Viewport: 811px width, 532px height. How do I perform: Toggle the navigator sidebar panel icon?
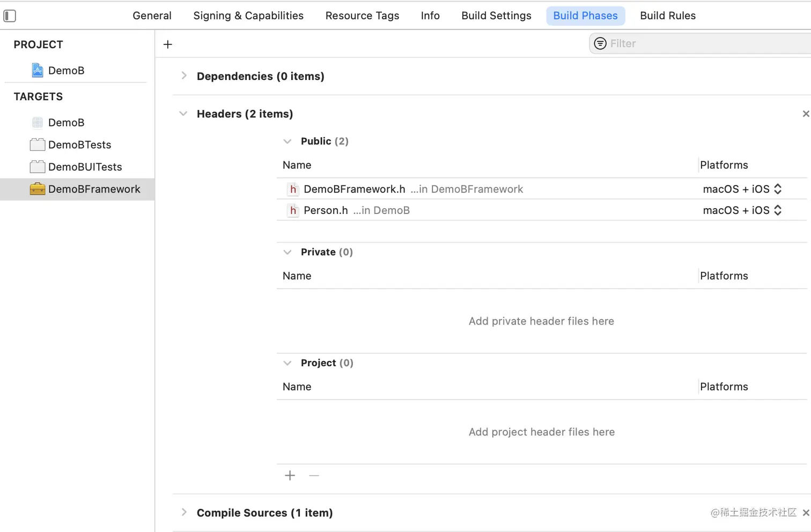point(10,16)
